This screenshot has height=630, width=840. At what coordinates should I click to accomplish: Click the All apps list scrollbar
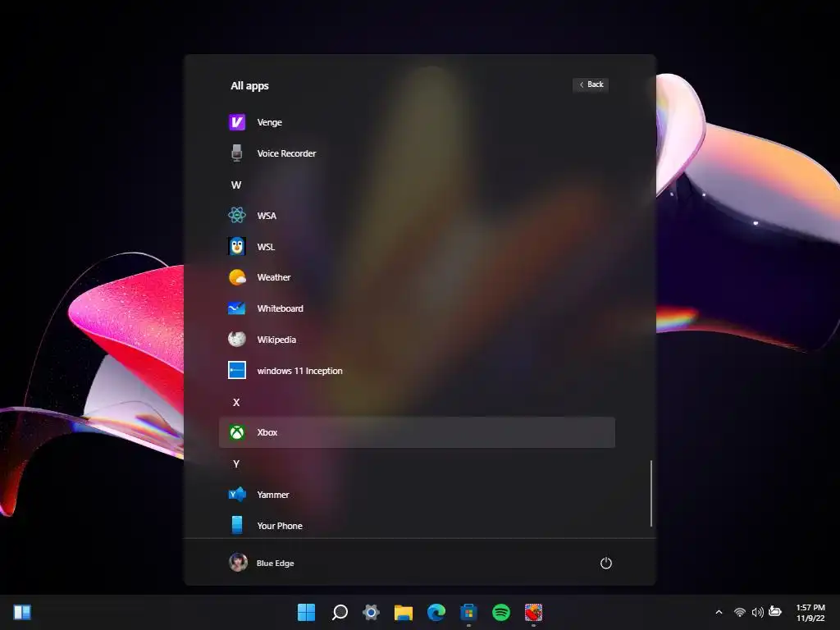coord(651,493)
